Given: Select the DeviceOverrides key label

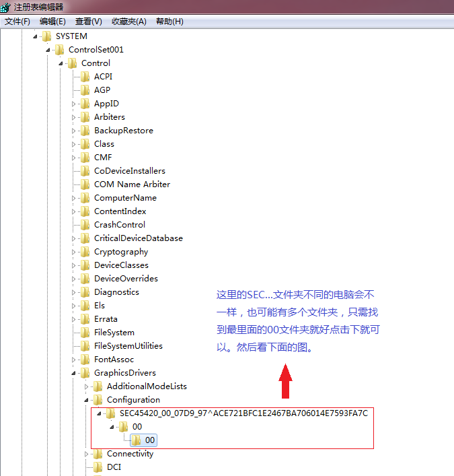Looking at the screenshot, I should (x=126, y=278).
